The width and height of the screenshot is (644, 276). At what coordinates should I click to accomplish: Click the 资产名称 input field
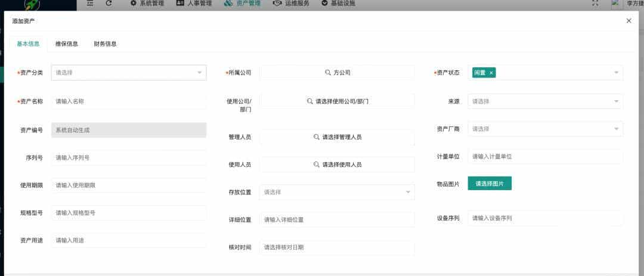pyautogui.click(x=129, y=101)
